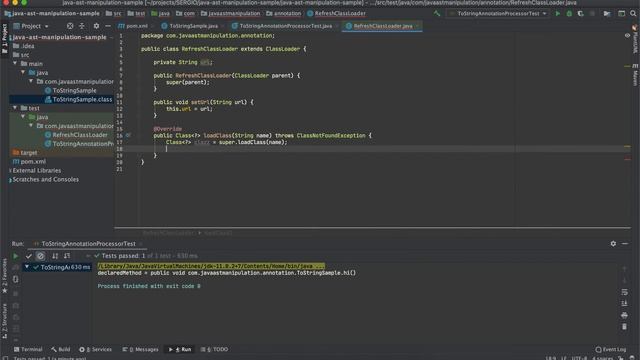Screen dimensions: 640x360
Task: Open the Services tool window
Action: click(95, 349)
